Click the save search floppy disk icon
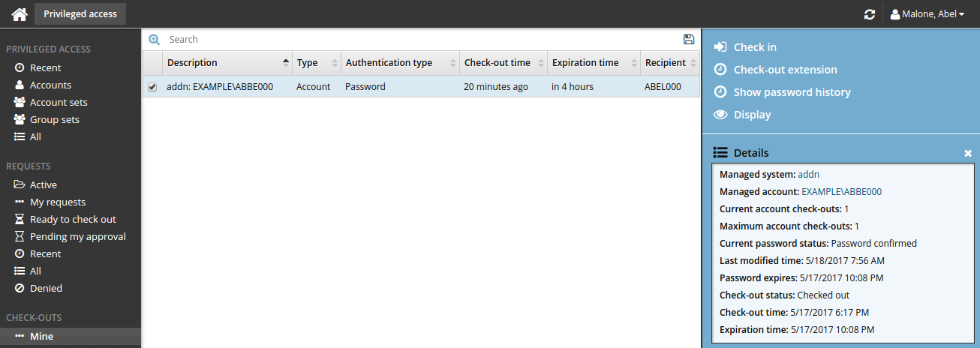Screen dimensions: 980x348 (x=689, y=40)
